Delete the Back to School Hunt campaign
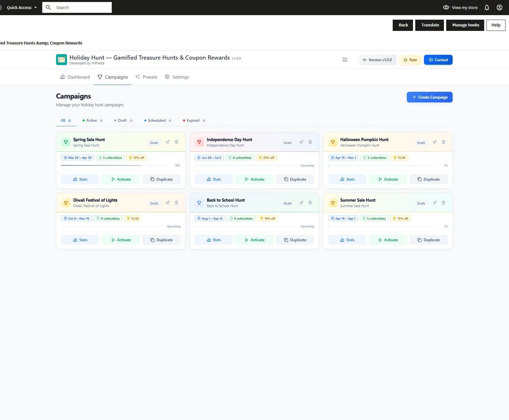Image resolution: width=509 pixels, height=420 pixels. tap(310, 203)
